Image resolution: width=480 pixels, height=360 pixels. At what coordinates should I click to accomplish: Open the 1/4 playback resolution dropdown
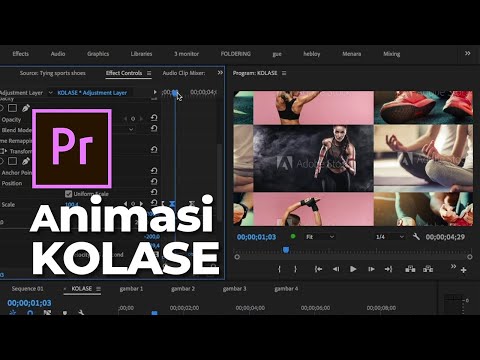pyautogui.click(x=389, y=237)
